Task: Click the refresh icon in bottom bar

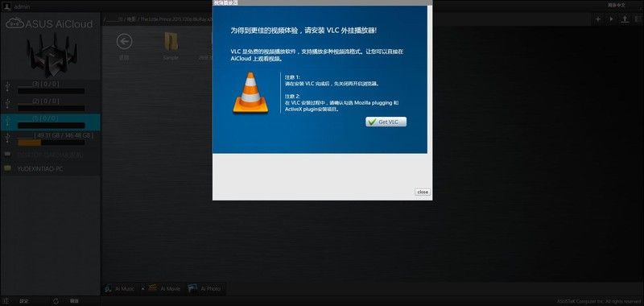Action: point(56,300)
